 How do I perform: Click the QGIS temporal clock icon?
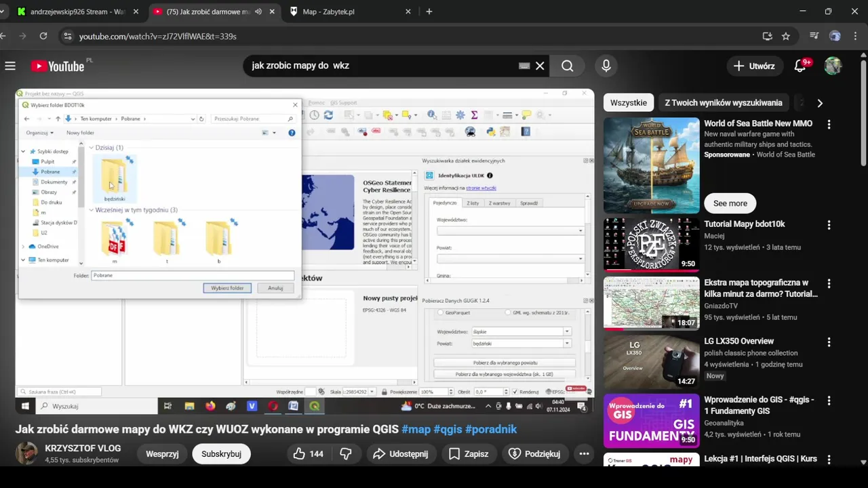coord(314,115)
